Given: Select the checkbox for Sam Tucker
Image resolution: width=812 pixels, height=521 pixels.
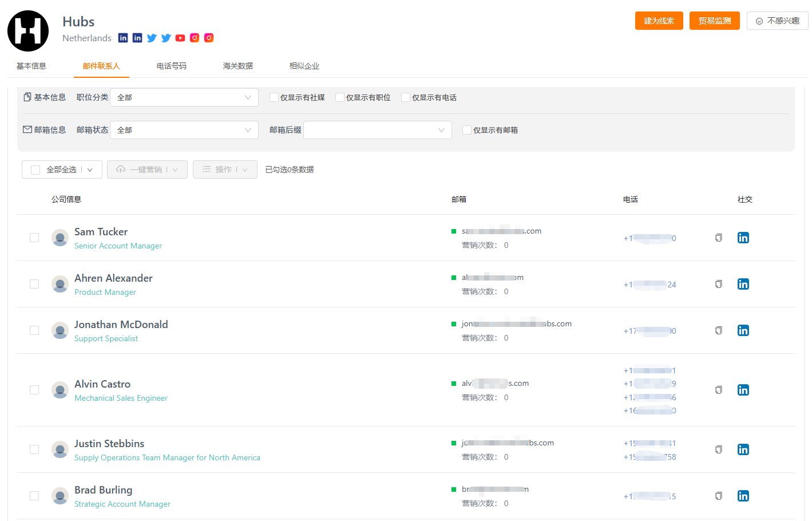Looking at the screenshot, I should tap(34, 238).
